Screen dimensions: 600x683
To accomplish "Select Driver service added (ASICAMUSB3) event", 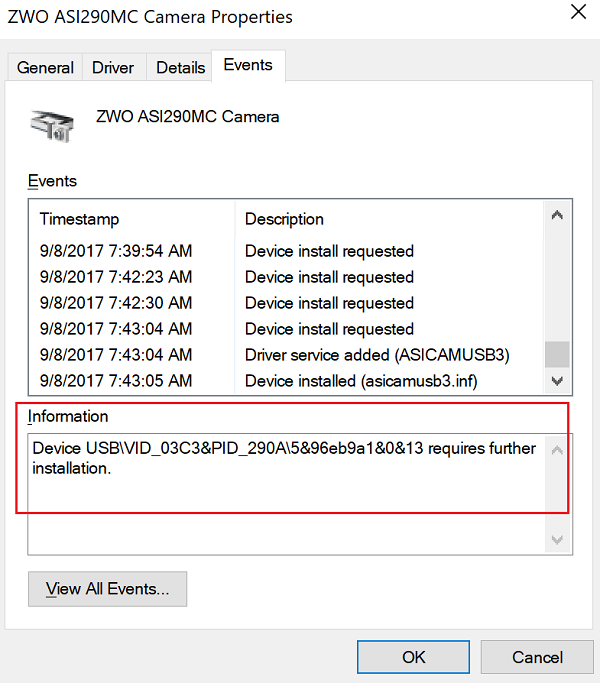I will pyautogui.click(x=286, y=355).
